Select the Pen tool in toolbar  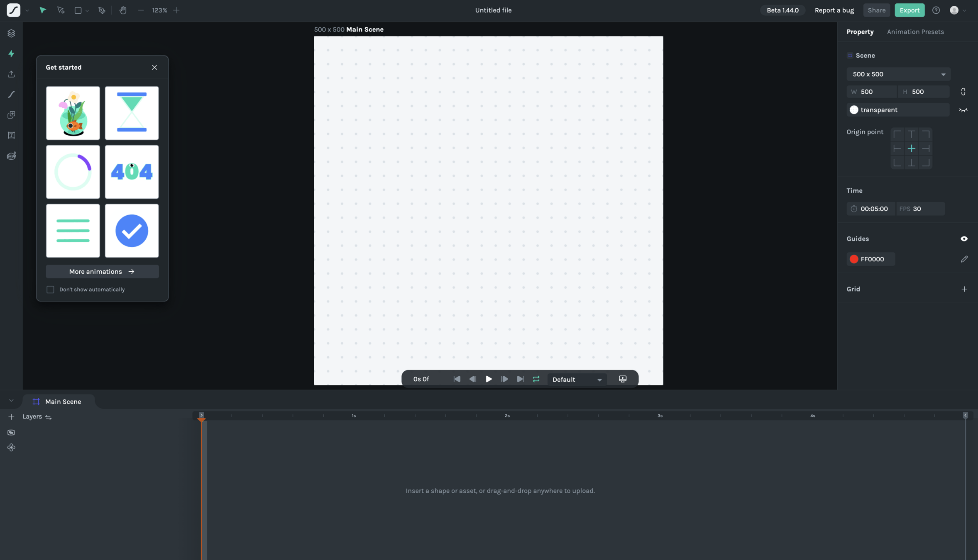(x=102, y=10)
